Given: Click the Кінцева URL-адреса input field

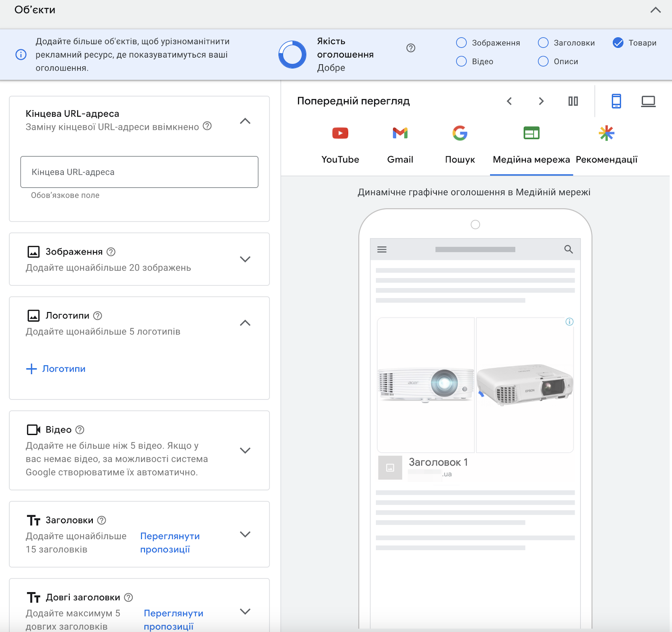Looking at the screenshot, I should coord(139,172).
